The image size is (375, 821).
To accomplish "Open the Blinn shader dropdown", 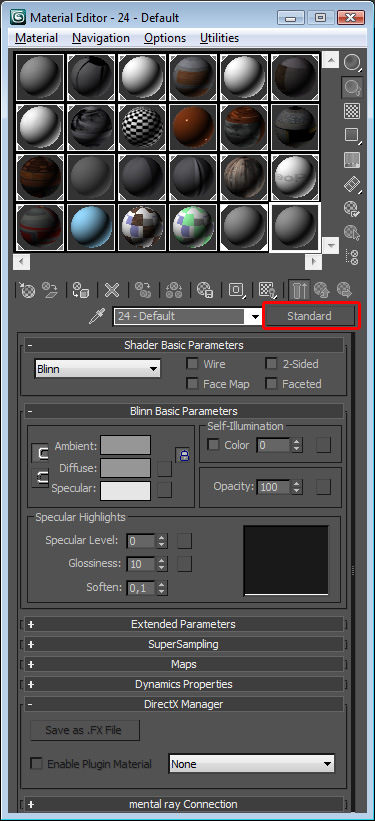I will (x=97, y=369).
